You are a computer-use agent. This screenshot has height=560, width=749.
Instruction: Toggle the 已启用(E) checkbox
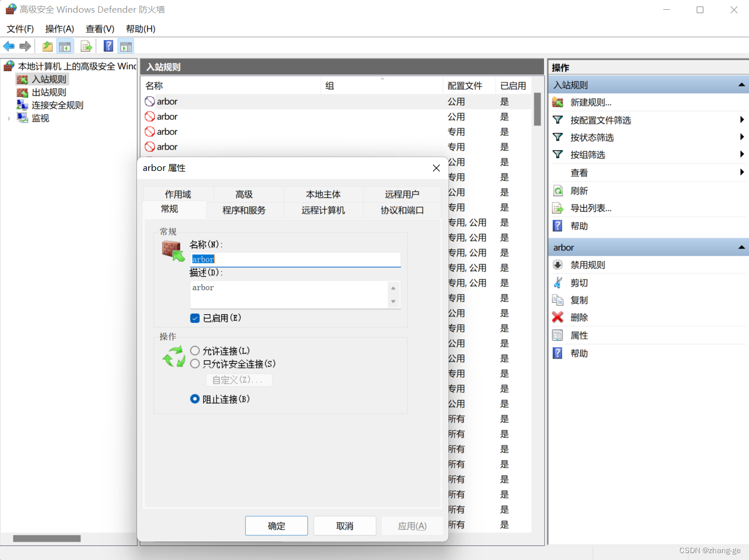[195, 318]
